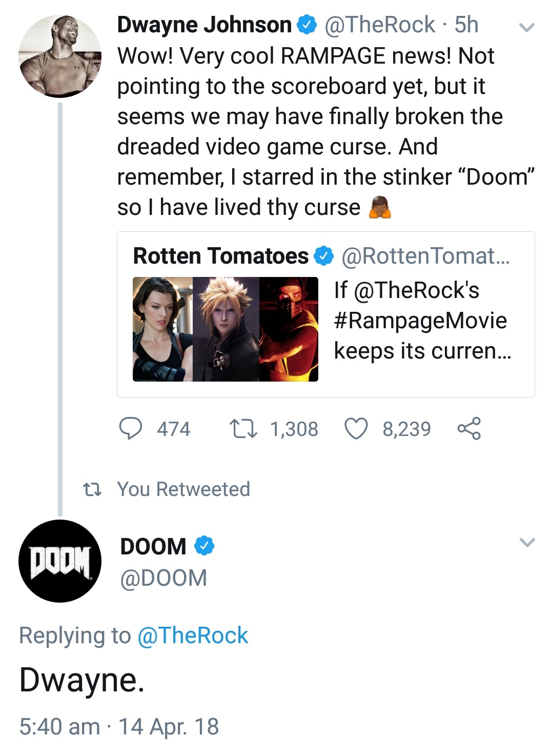Open the @DOOM handle
The image size is (552, 756).
tap(163, 578)
